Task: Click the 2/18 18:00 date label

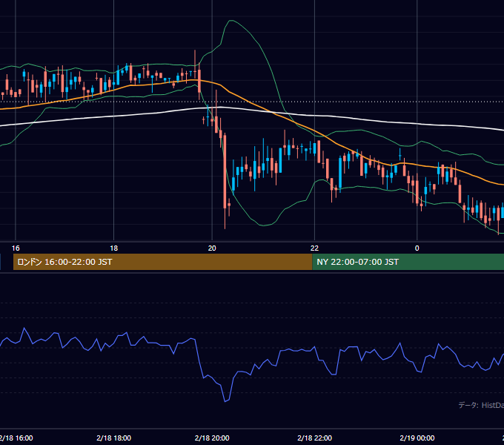Action: pos(114,438)
